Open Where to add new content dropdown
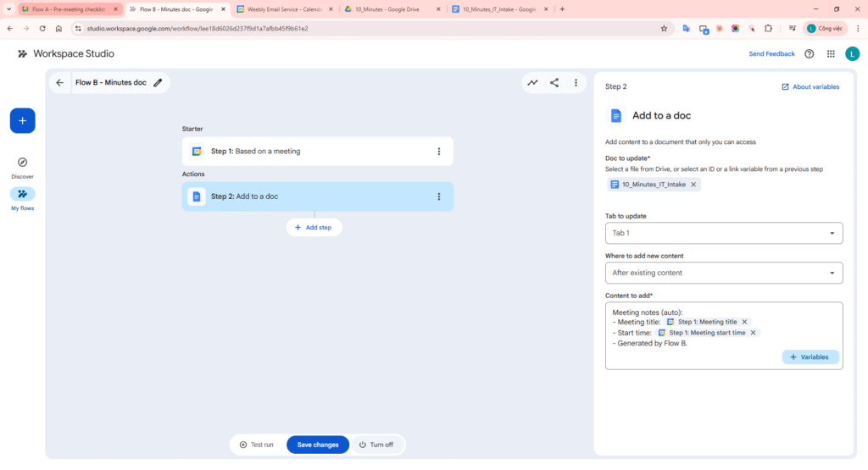Viewport: 868px width, 470px height. 724,273
